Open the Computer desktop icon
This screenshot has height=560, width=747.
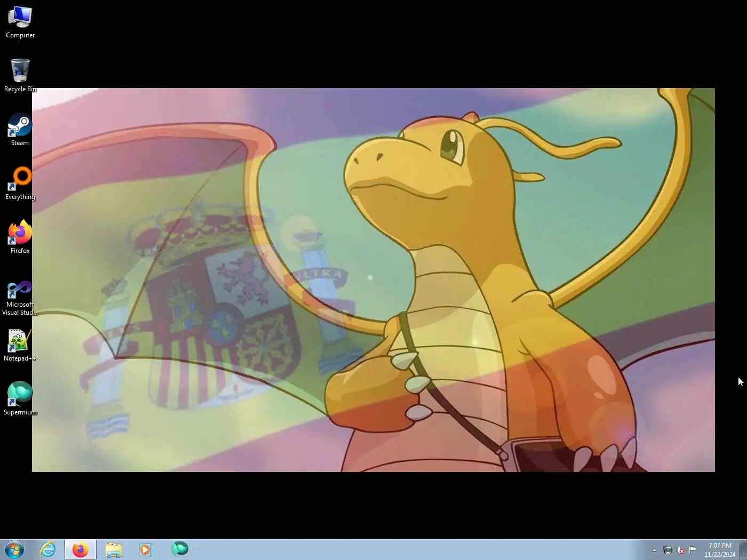[x=20, y=22]
